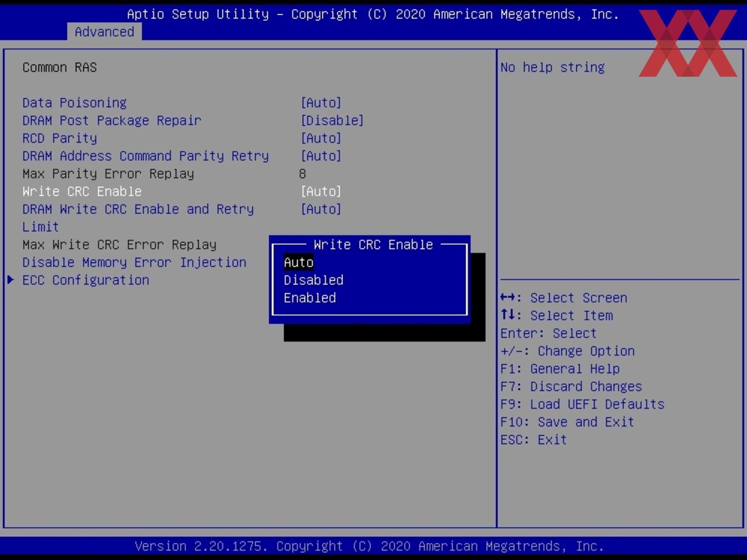Screen dimensions: 747x560
Task: Select the highlighted Write CRC Enable item
Action: 82,191
